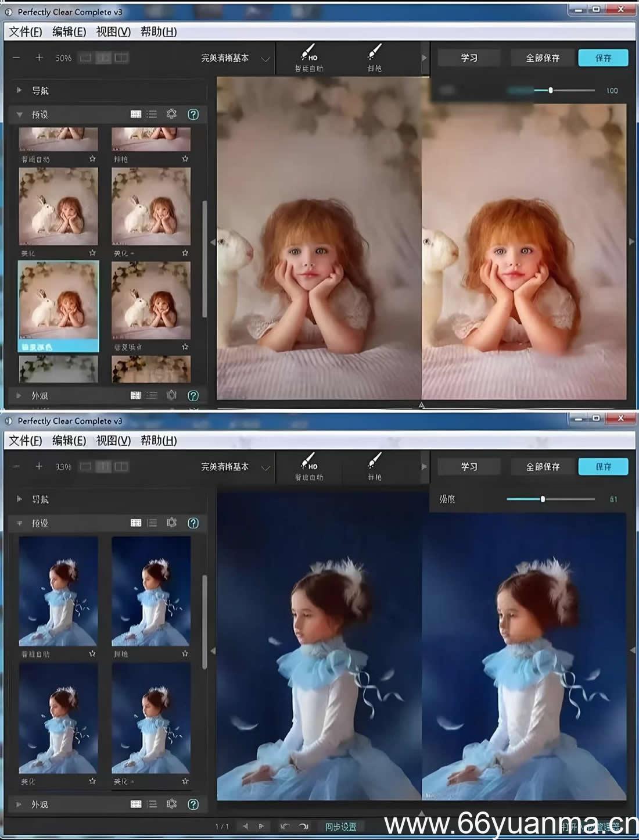This screenshot has height=840, width=639.
Task: Adjust 强度 slider in lower window
Action: point(543,499)
